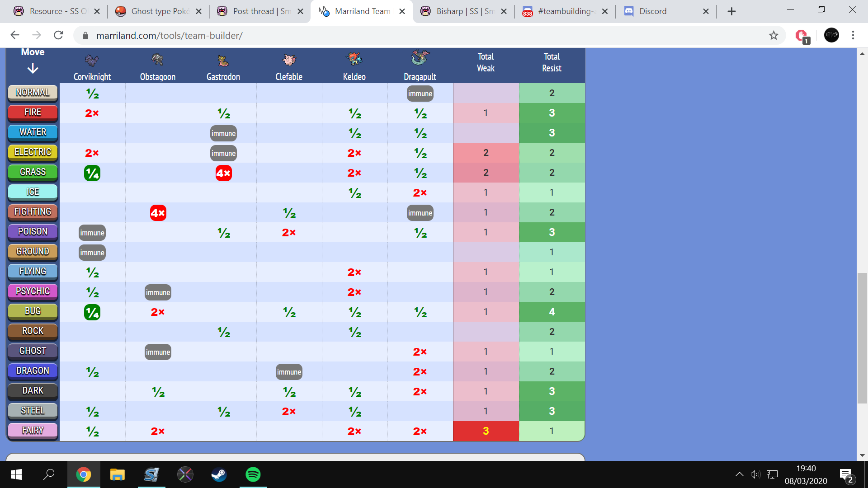Click the taskbar clock 19:40
This screenshot has width=868, height=488.
pos(806,469)
